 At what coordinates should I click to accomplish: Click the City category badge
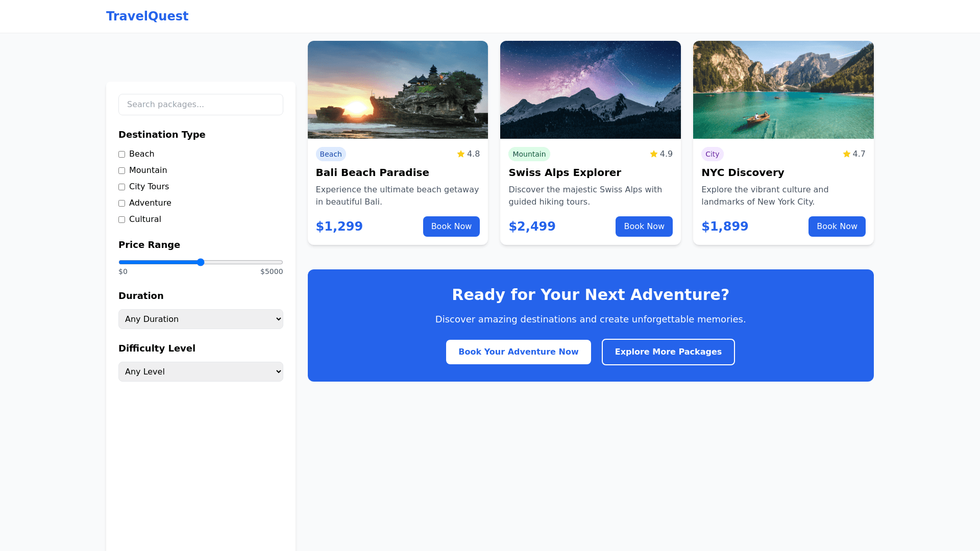(x=712, y=154)
